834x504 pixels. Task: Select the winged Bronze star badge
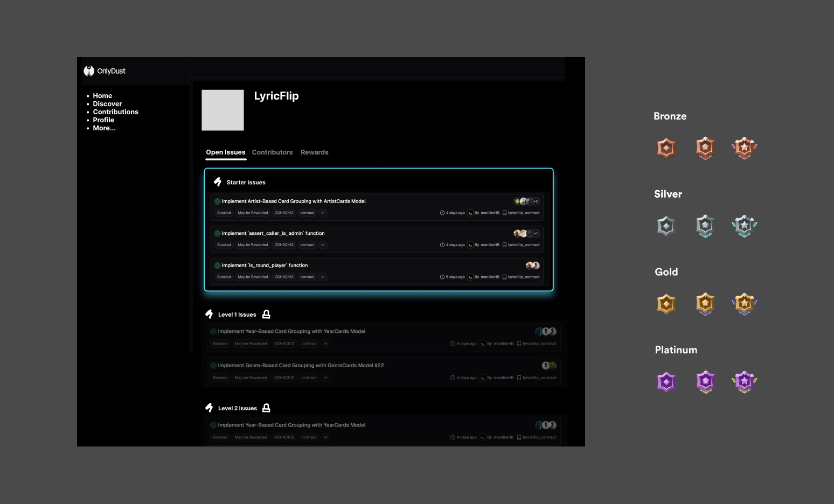pyautogui.click(x=744, y=148)
